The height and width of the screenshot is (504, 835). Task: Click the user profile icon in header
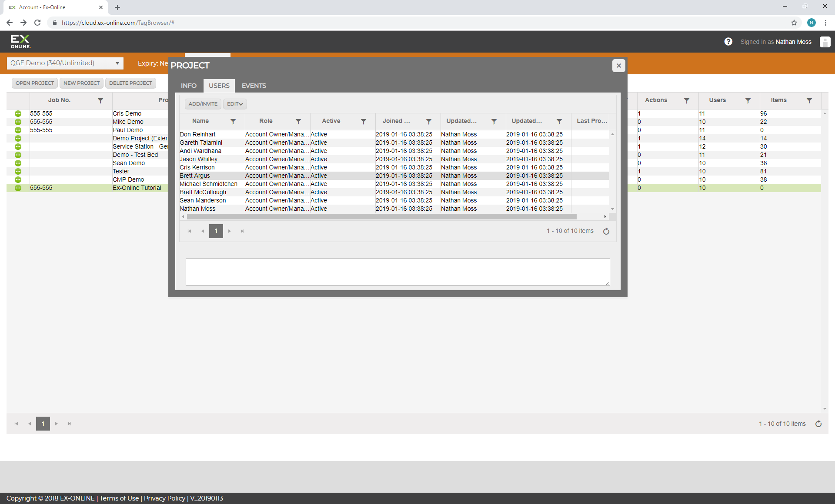point(825,42)
